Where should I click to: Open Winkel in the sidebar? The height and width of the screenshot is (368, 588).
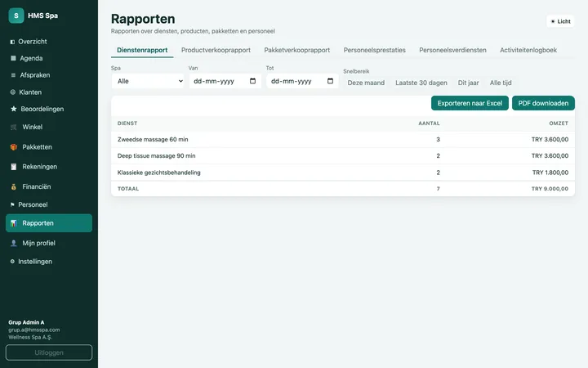click(x=49, y=128)
